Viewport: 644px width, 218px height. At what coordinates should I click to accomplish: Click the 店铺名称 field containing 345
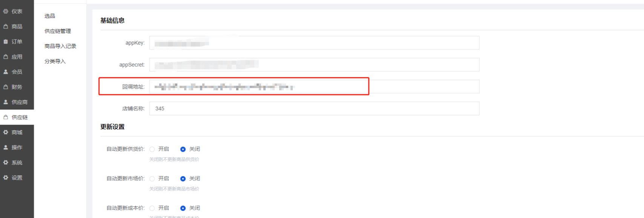[314, 108]
